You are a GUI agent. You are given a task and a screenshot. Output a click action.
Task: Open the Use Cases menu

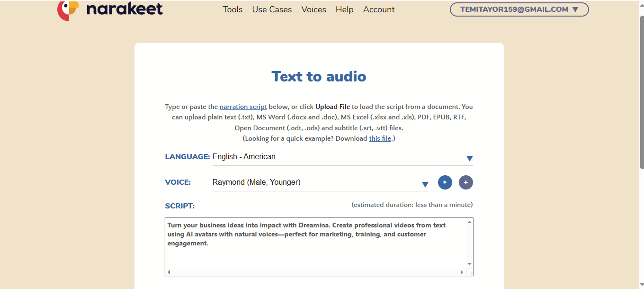tap(272, 9)
